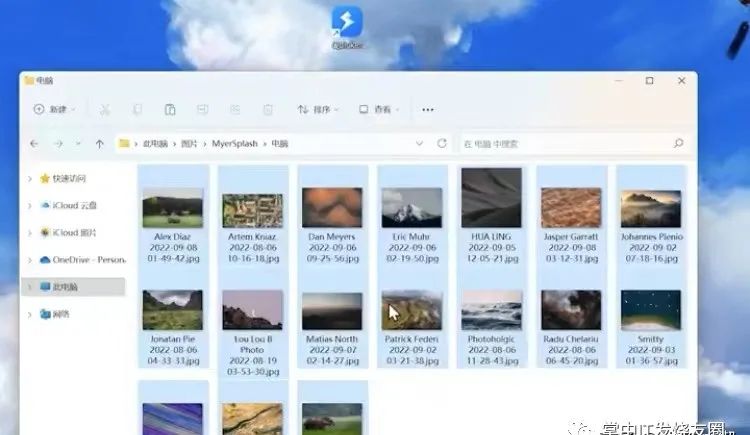Image resolution: width=750 pixels, height=435 pixels.
Task: Select Network in the sidebar
Action: click(55, 314)
